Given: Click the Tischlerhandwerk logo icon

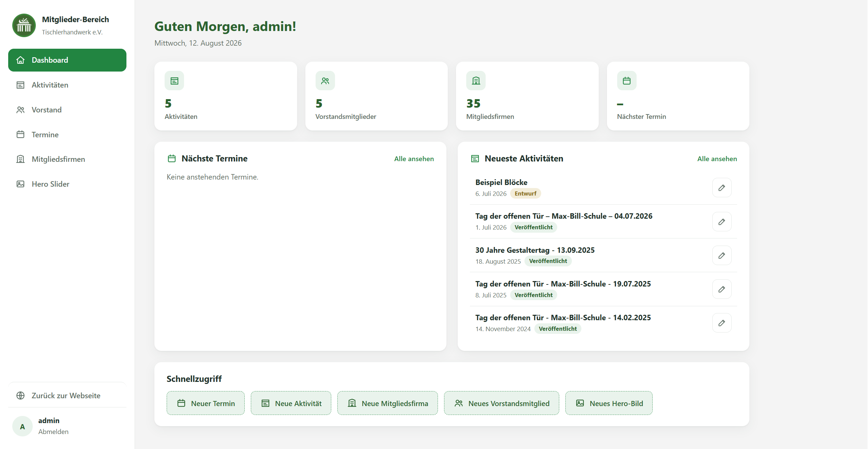Looking at the screenshot, I should point(24,26).
